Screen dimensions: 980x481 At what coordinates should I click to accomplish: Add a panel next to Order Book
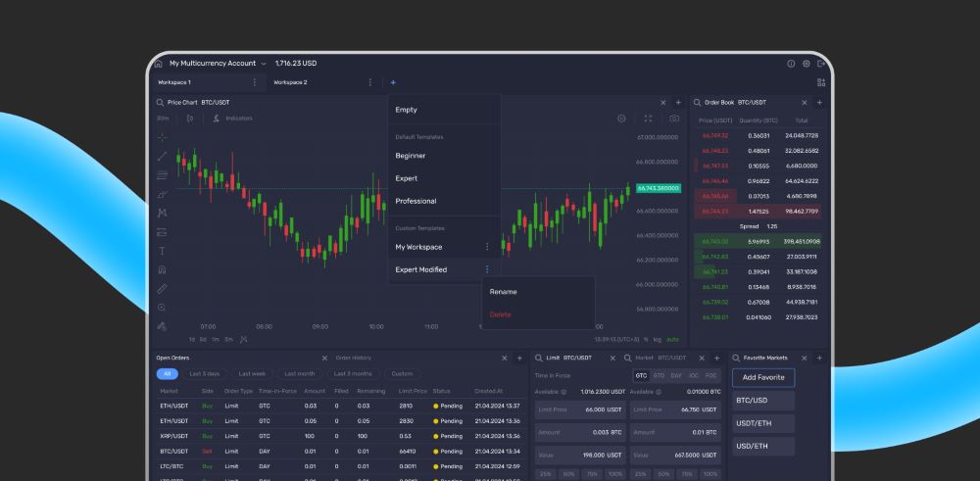click(819, 103)
